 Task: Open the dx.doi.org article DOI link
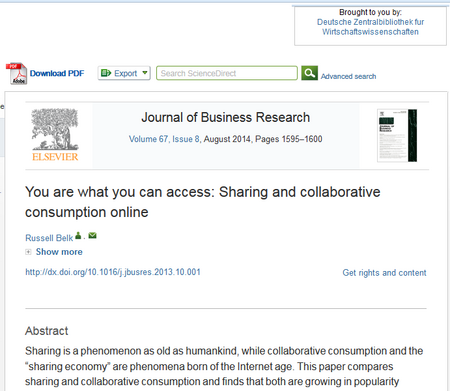(113, 272)
